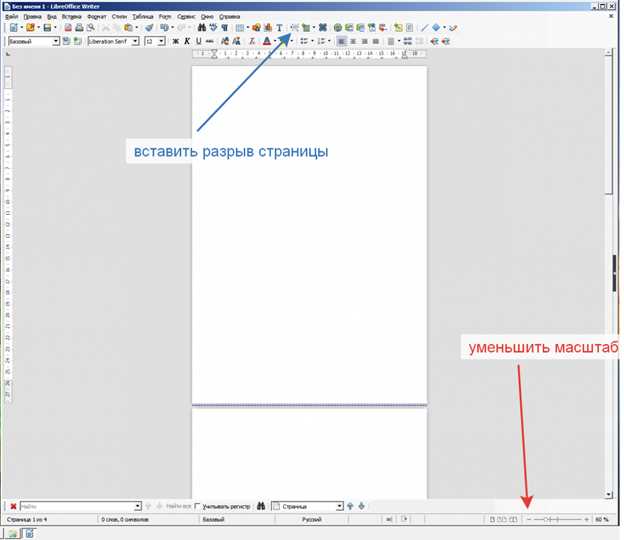Click Update Style icon beside paragraph style box

[x=66, y=41]
